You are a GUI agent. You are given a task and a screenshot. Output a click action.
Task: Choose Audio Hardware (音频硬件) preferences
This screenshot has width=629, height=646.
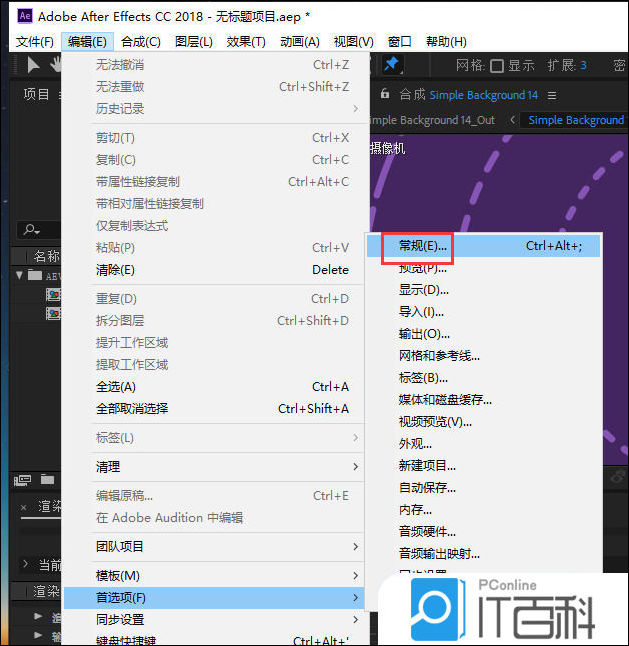(x=483, y=531)
